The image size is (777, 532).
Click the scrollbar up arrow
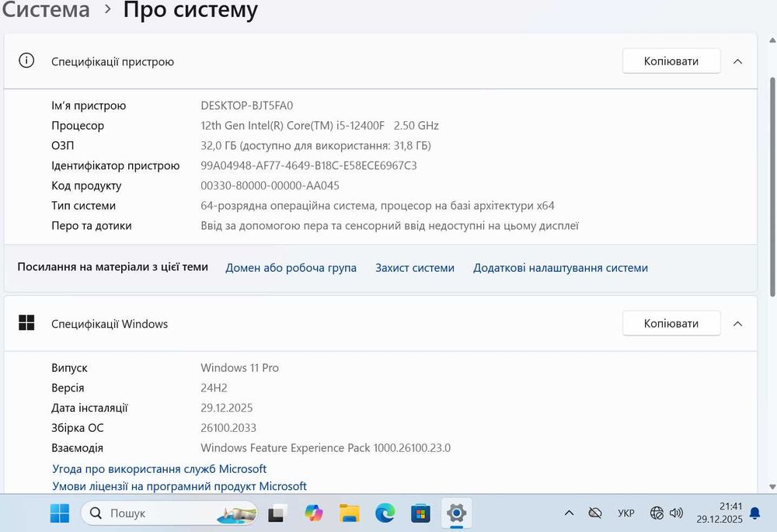click(x=772, y=40)
